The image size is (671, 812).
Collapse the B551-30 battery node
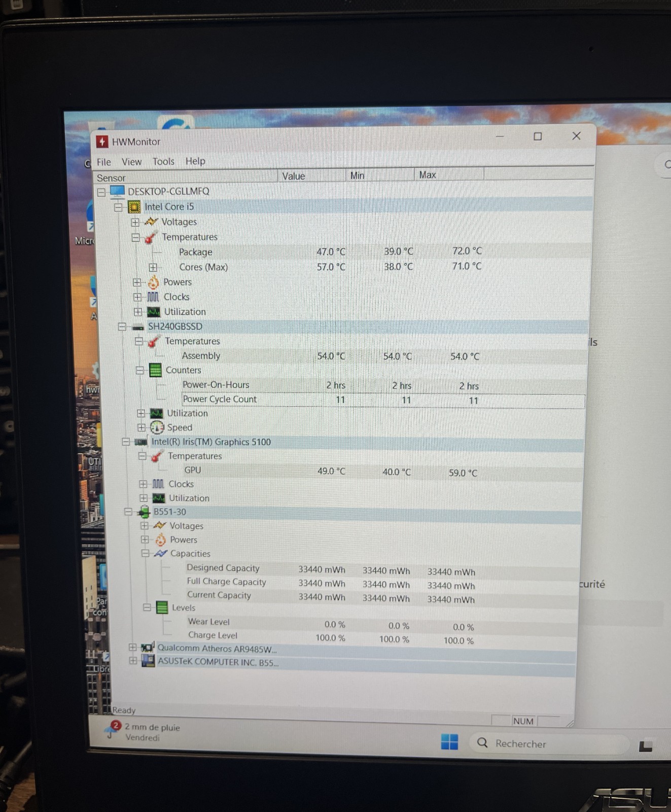coord(128,512)
